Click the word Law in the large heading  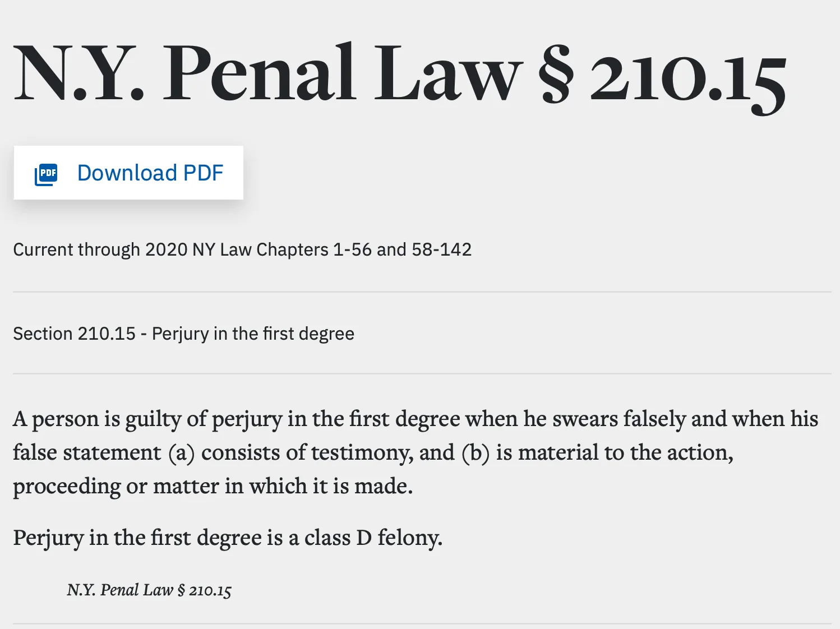pyautogui.click(x=448, y=73)
